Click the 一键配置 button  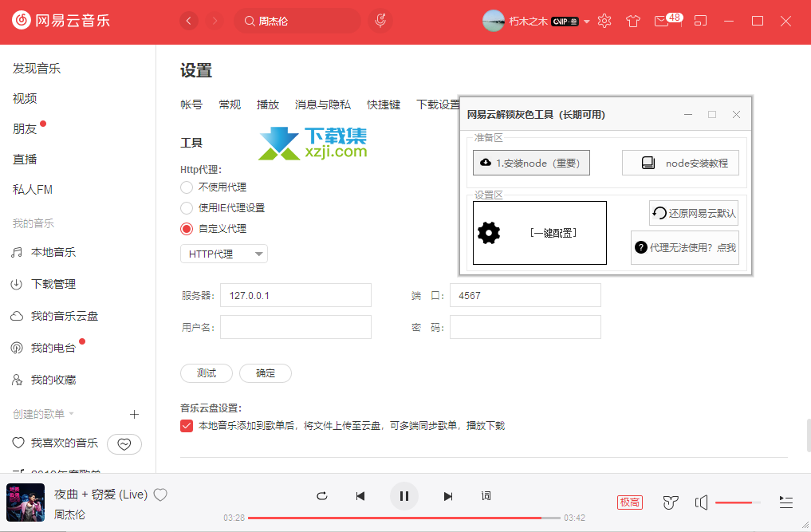coord(540,233)
